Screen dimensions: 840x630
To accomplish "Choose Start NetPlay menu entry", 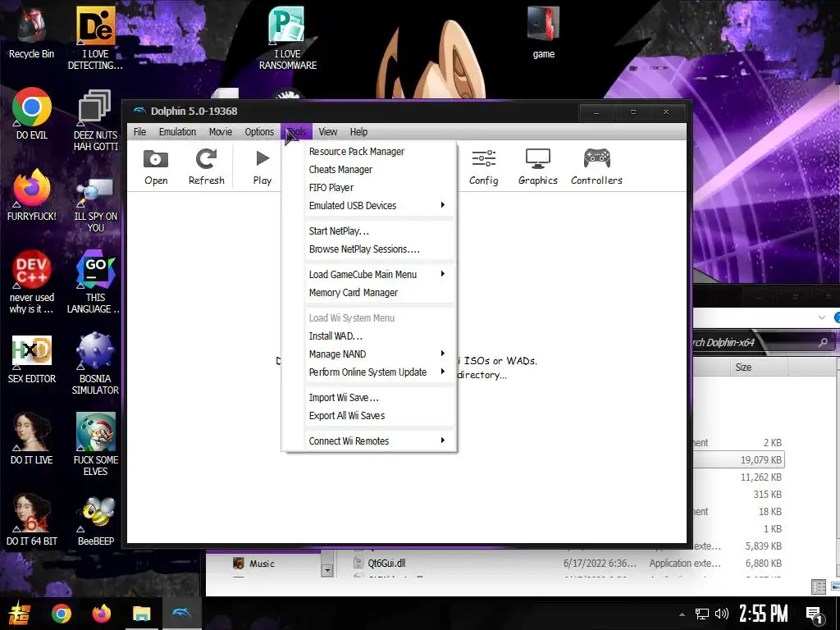I will coord(369,231).
